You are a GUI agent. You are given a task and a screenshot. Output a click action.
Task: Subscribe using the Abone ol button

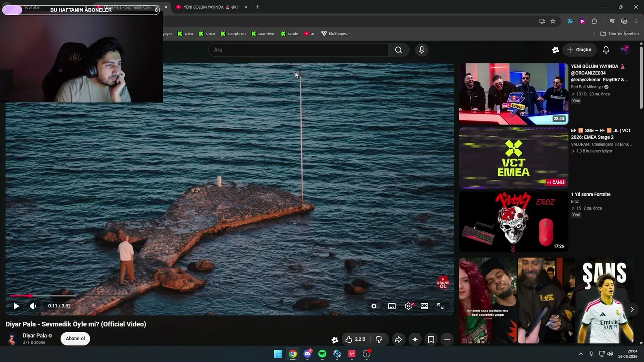(75, 338)
